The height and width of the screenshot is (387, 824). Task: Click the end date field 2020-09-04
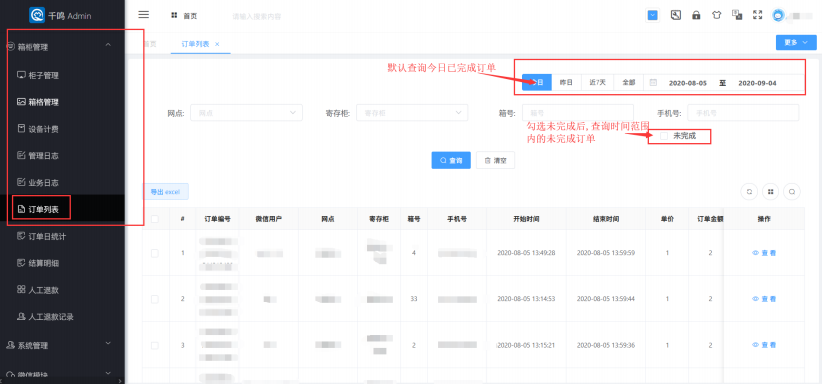(757, 83)
